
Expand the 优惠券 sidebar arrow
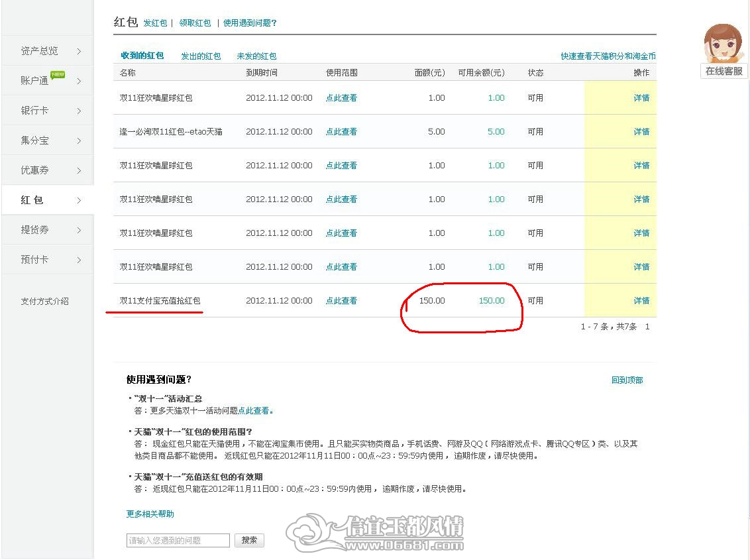click(79, 170)
